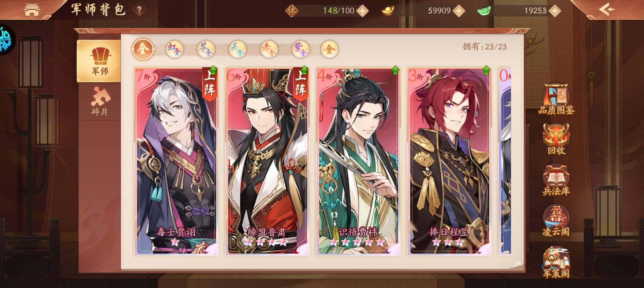Select the 缔盟鲁肃 advisor card

click(x=267, y=161)
